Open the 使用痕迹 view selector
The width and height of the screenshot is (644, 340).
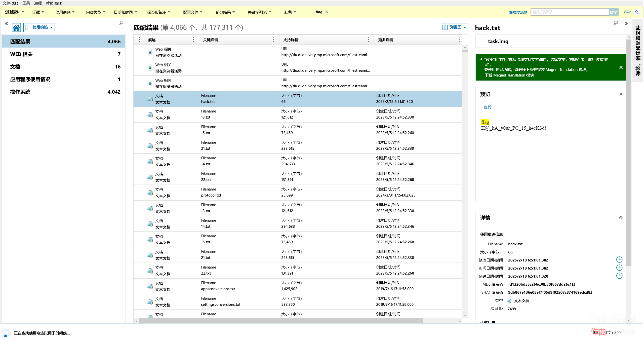(39, 27)
